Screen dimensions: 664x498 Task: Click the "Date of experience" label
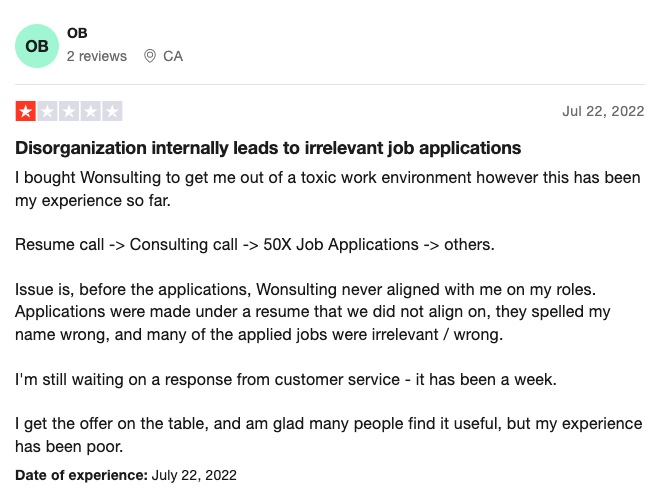[82, 475]
